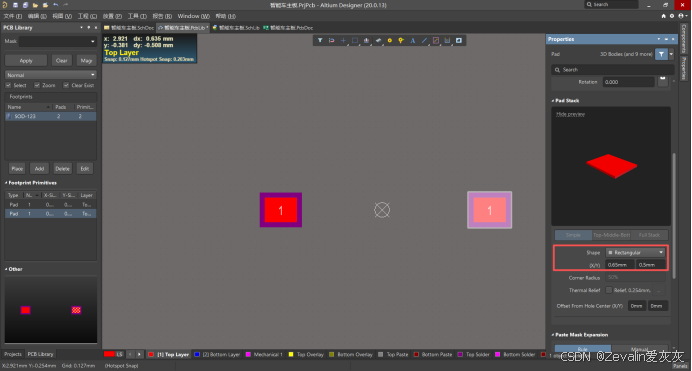This screenshot has height=371, width=692.
Task: Click the red current layer swatch by LS
Action: pyautogui.click(x=109, y=354)
